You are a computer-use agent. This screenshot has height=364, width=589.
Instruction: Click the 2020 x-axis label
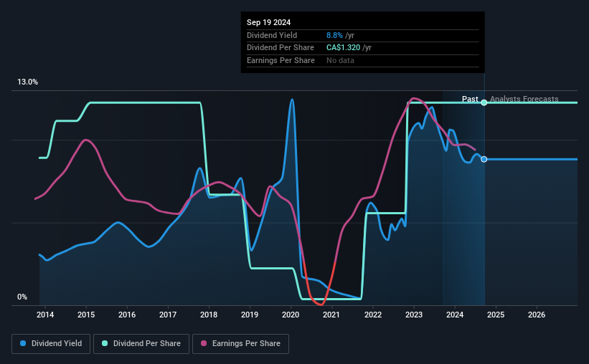coord(291,315)
